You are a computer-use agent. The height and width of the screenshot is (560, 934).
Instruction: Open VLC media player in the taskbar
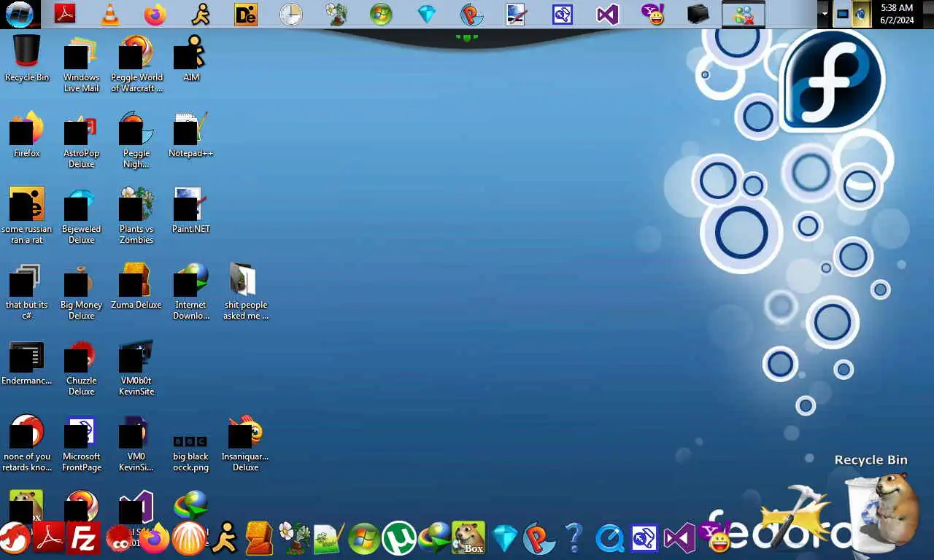[110, 14]
